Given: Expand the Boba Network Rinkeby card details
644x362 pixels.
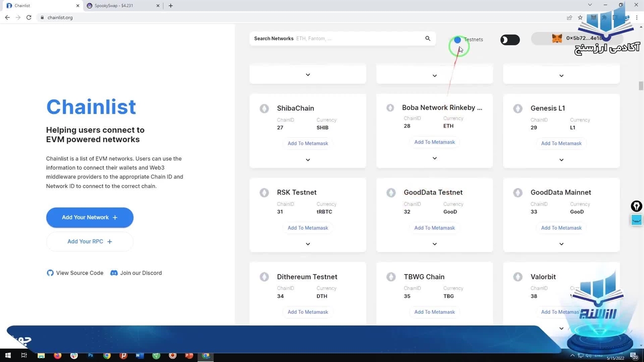Looking at the screenshot, I should point(435,158).
